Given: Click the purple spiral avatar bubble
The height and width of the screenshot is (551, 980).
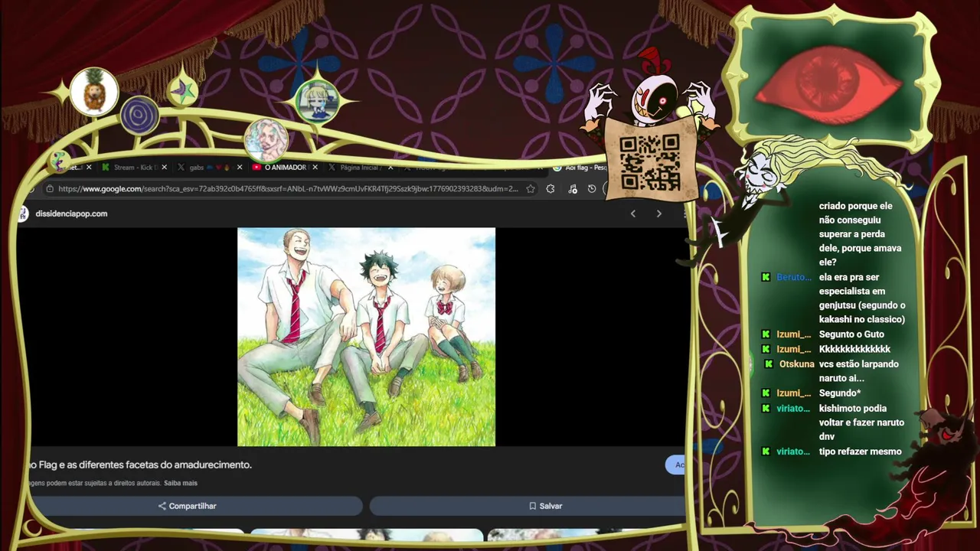Looking at the screenshot, I should click(x=139, y=116).
